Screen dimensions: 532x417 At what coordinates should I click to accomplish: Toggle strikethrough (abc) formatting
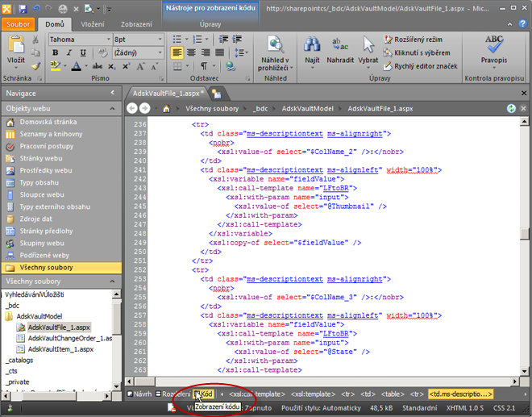tap(98, 66)
